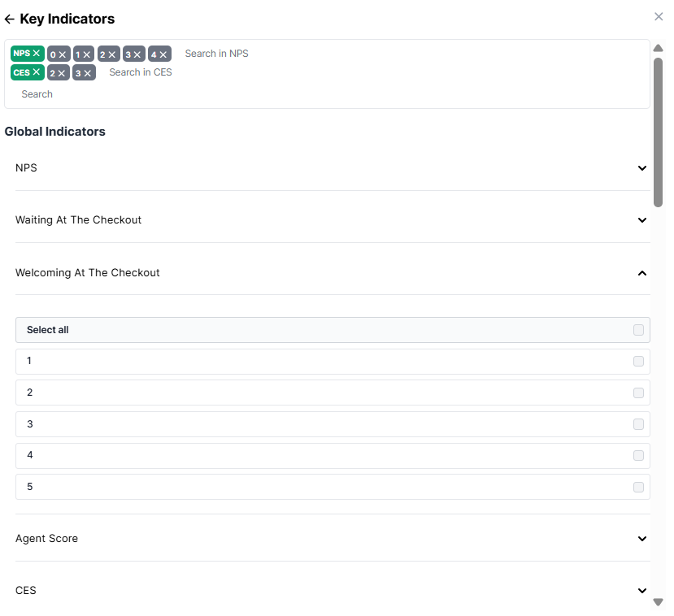Delete value 2 chip in CES row
Viewport: 674px width, 616px height.
click(63, 73)
